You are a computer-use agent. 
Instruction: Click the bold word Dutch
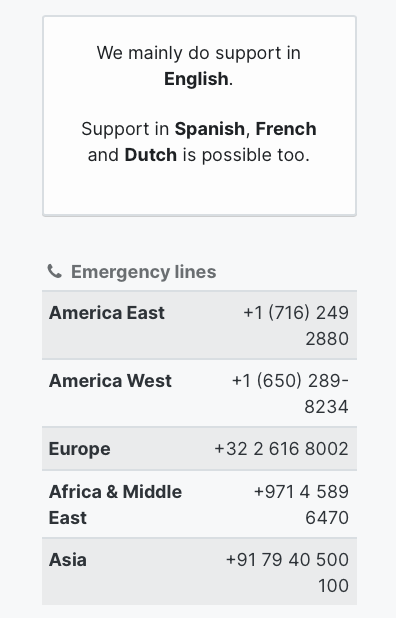[151, 155]
